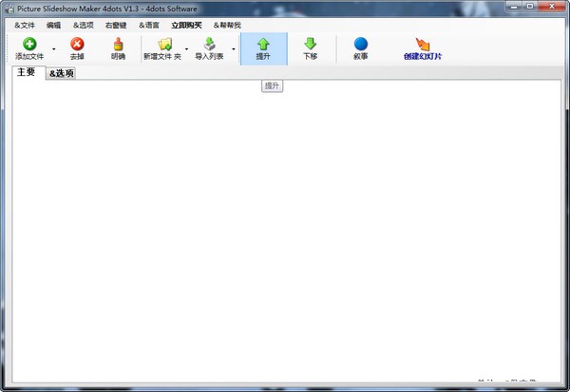Click the Clear (明确) brush icon
This screenshot has height=392, width=570.
tap(118, 45)
